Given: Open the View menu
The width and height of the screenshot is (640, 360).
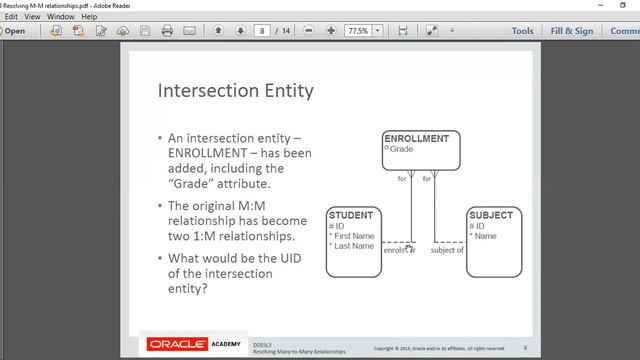Looking at the screenshot, I should coord(32,17).
